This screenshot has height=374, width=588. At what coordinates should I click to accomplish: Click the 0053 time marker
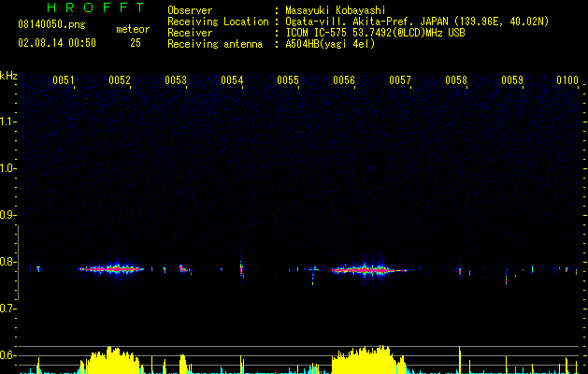tap(176, 80)
